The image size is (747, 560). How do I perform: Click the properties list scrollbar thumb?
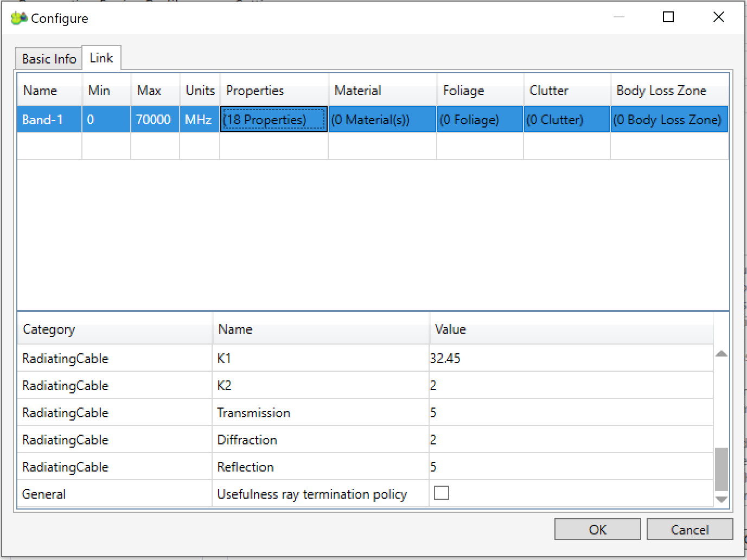click(x=721, y=469)
